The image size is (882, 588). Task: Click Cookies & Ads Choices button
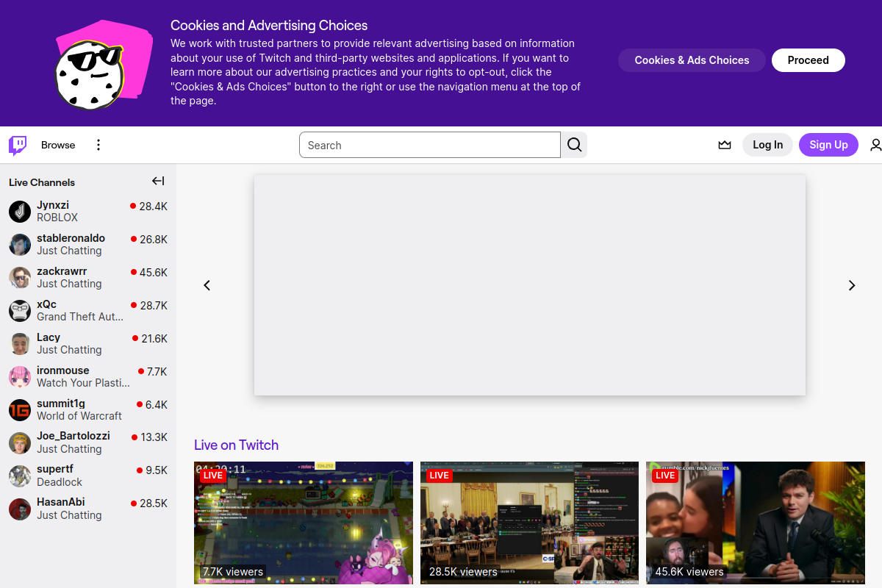pos(692,60)
